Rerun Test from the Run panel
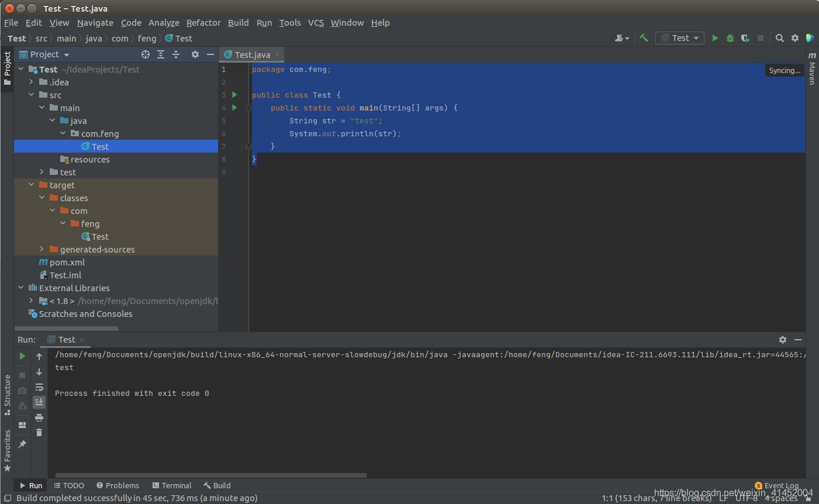The width and height of the screenshot is (819, 504). coord(22,356)
